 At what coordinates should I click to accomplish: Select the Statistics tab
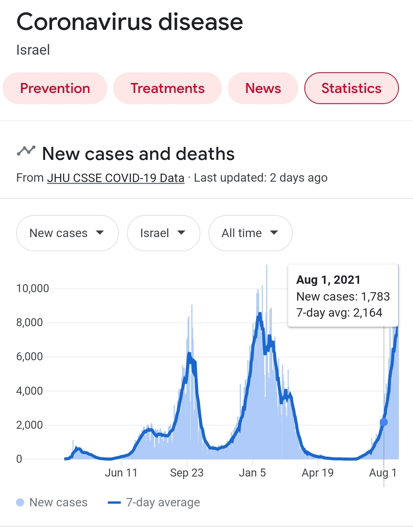(x=351, y=88)
